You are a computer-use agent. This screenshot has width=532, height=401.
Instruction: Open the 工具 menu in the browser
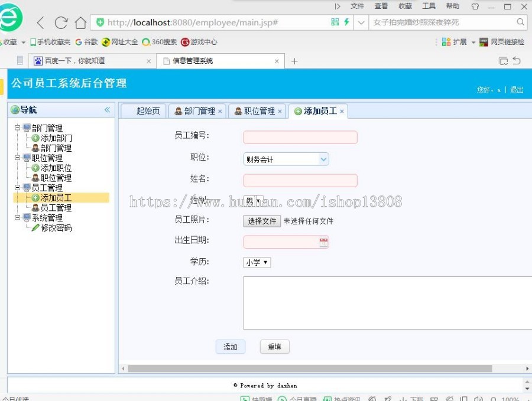[x=429, y=6]
